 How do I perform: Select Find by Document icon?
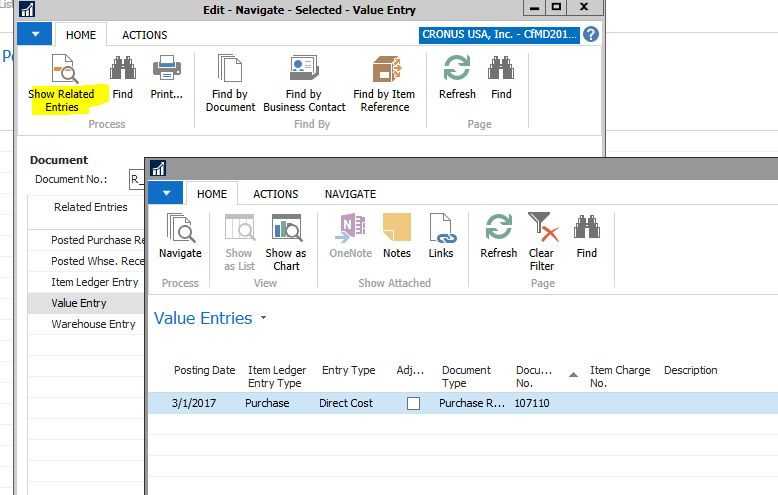(231, 70)
